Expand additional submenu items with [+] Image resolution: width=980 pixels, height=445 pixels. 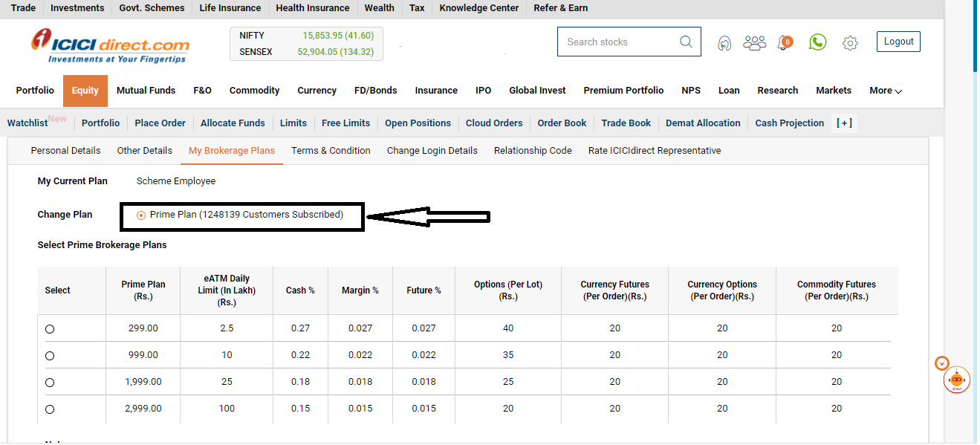pyautogui.click(x=844, y=123)
